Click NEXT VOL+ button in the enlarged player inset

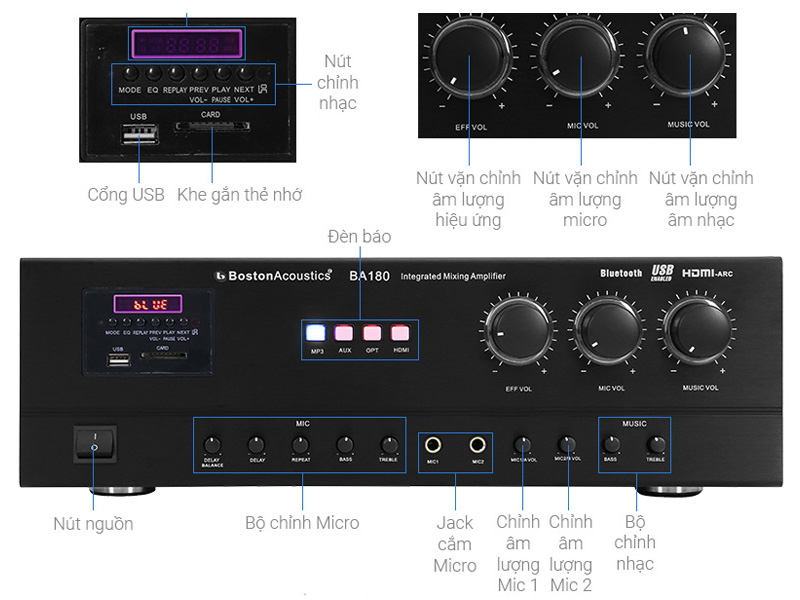(x=244, y=73)
